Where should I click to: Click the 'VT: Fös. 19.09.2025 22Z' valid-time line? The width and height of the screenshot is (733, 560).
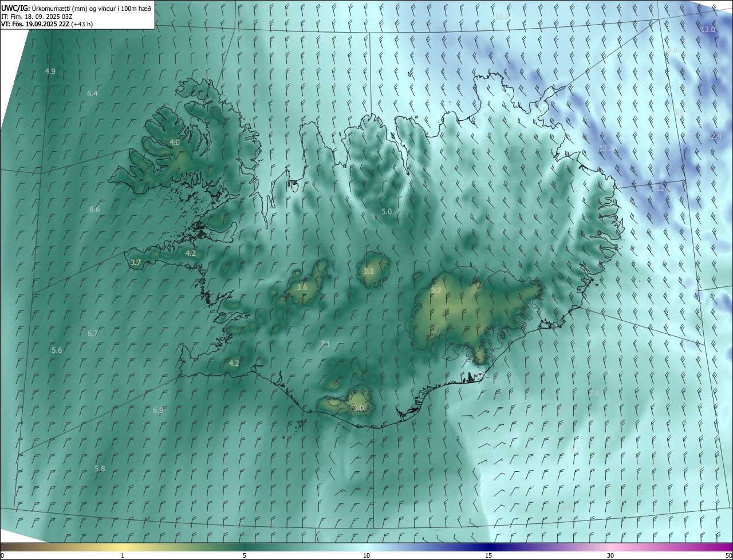tap(36, 24)
